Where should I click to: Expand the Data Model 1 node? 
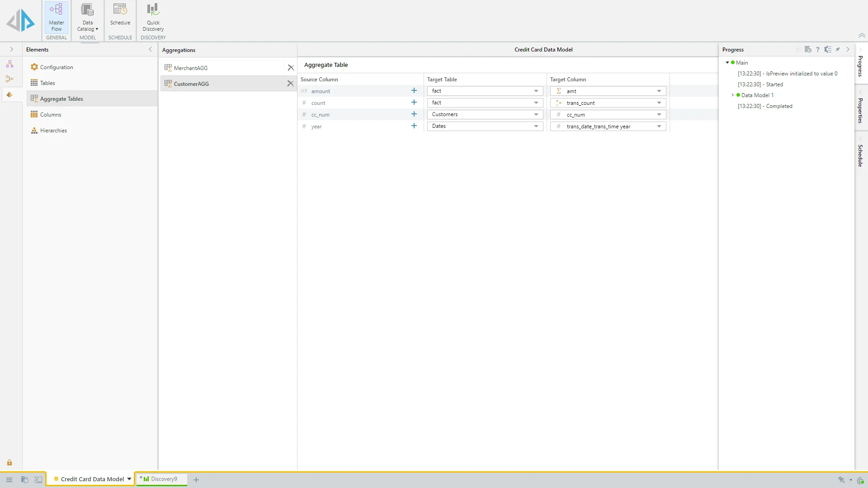point(733,95)
